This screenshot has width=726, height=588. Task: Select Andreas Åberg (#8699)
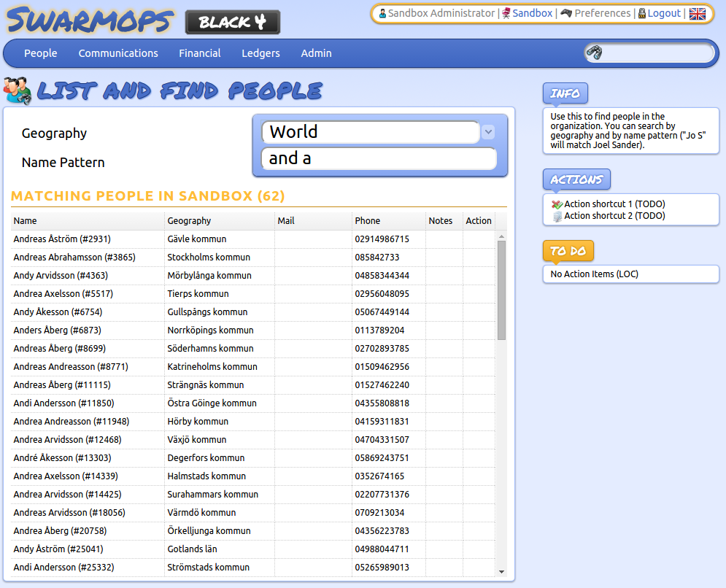[x=60, y=349]
